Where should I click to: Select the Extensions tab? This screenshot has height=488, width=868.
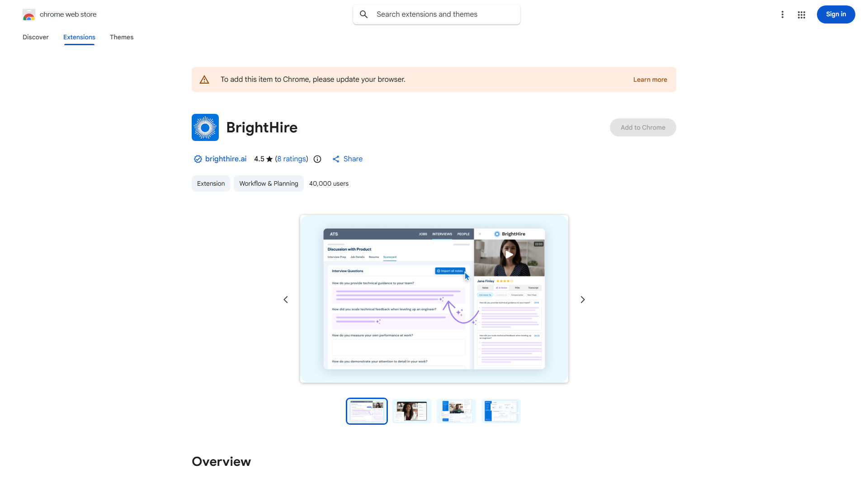click(x=79, y=37)
